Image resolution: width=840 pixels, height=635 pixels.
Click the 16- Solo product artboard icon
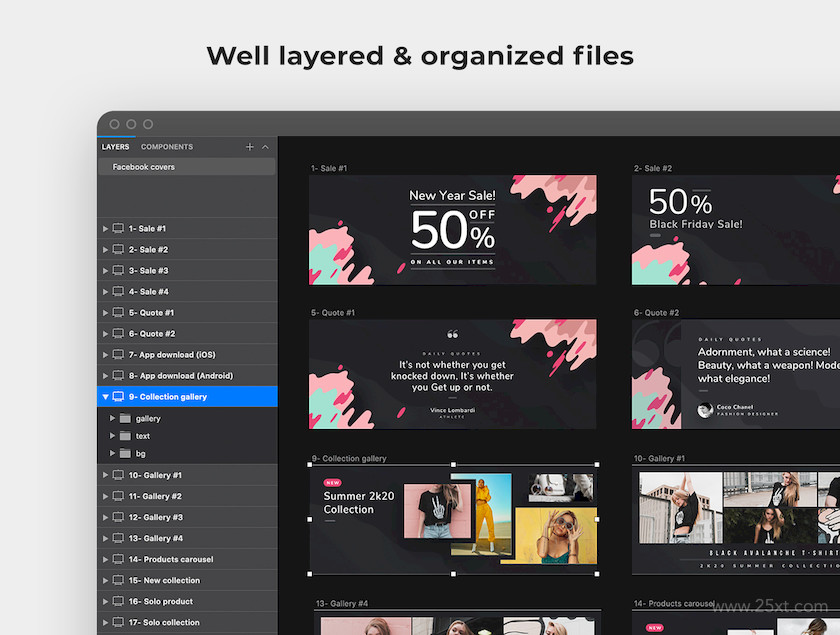(x=118, y=601)
